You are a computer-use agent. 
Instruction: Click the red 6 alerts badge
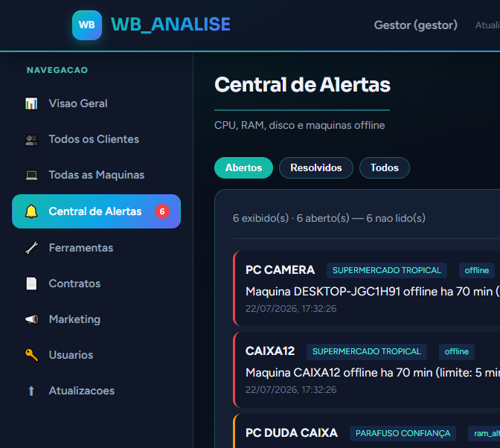point(162,211)
